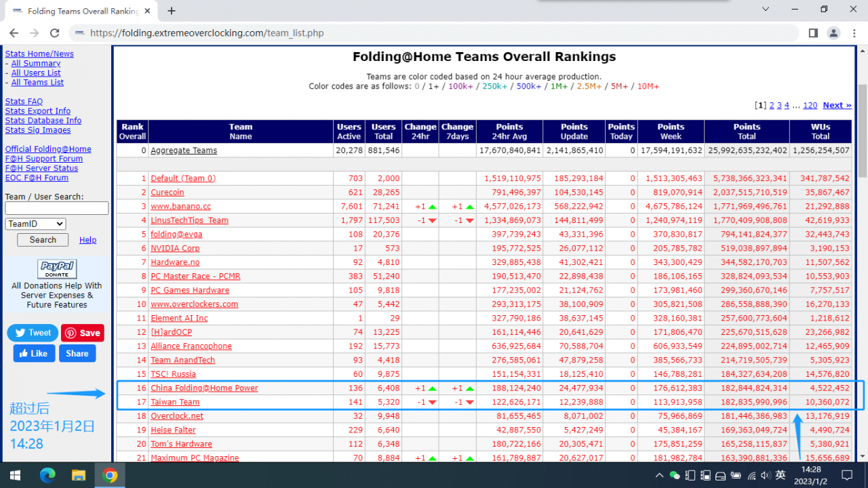Click the Pinterest Save button

[x=83, y=333]
